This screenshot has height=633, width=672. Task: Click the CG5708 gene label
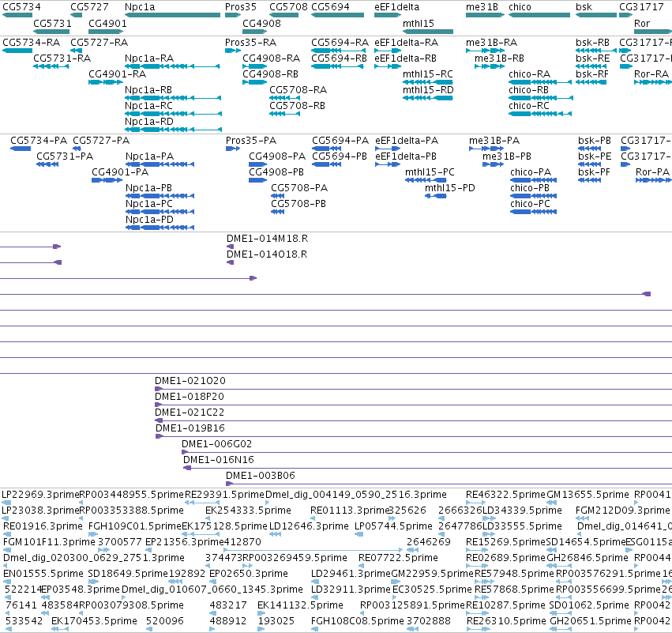click(288, 7)
